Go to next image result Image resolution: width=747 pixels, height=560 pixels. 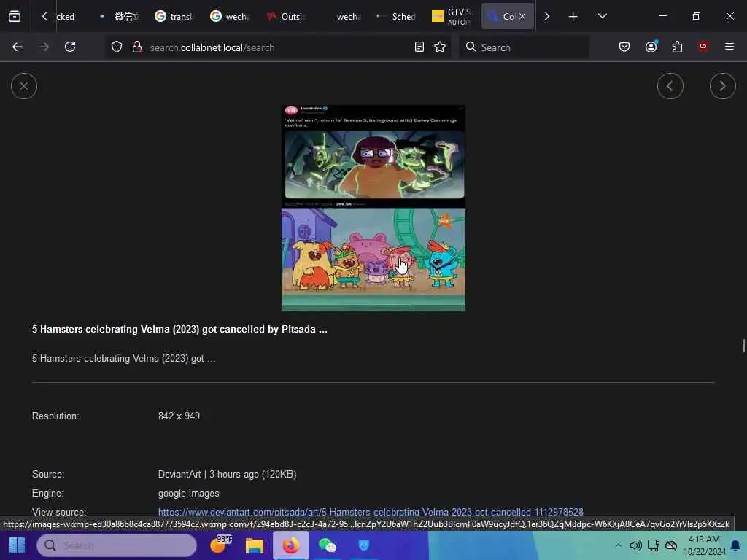point(722,86)
